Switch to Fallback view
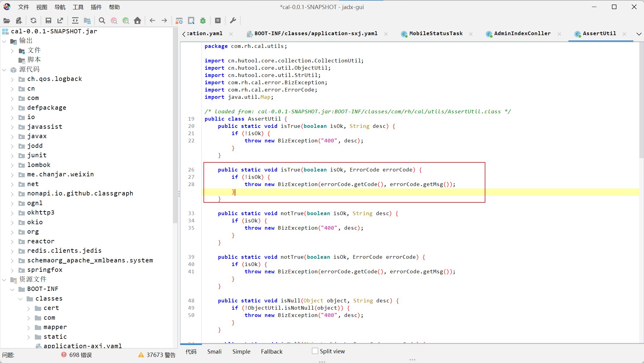Viewport: 644px width, 363px height. pos(272,351)
